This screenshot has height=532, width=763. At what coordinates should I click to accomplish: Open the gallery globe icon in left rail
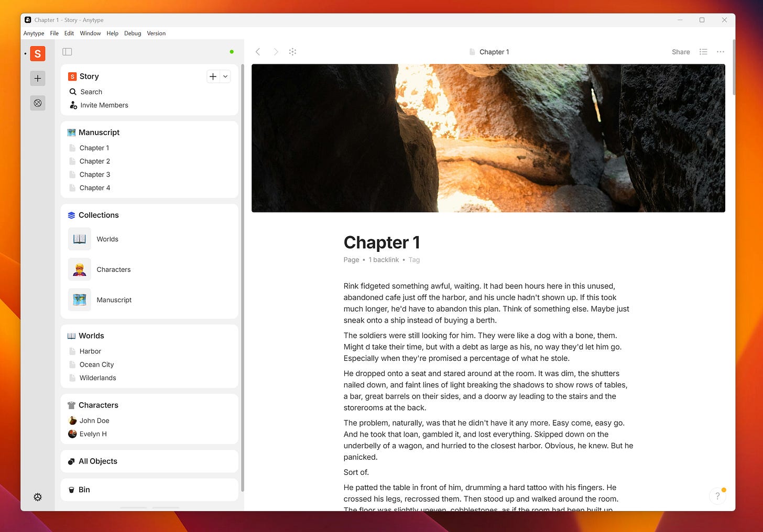click(x=38, y=103)
